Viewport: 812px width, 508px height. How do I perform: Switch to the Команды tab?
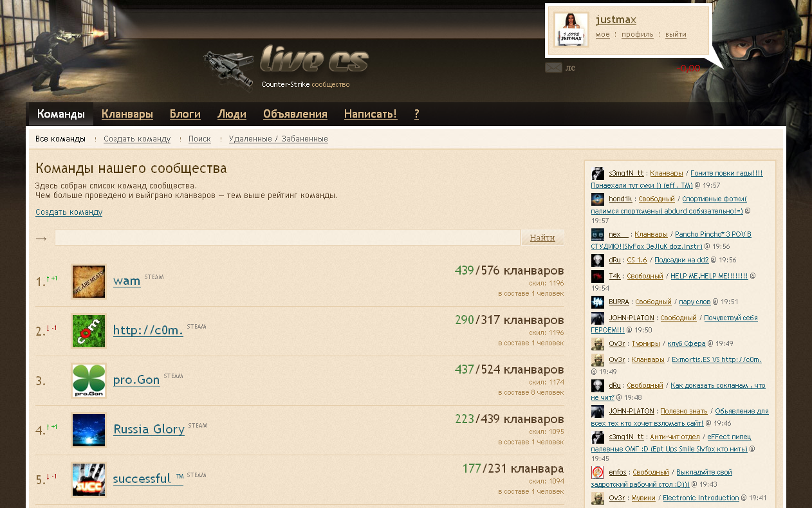point(61,114)
